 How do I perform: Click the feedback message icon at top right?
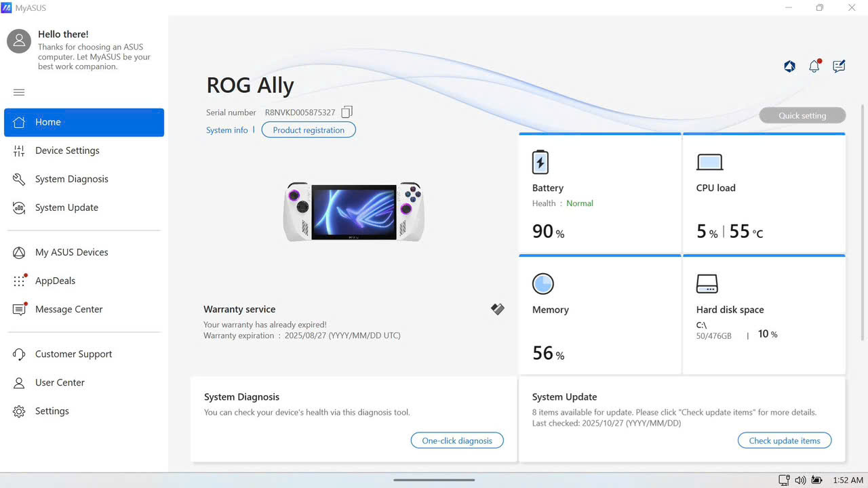tap(839, 66)
